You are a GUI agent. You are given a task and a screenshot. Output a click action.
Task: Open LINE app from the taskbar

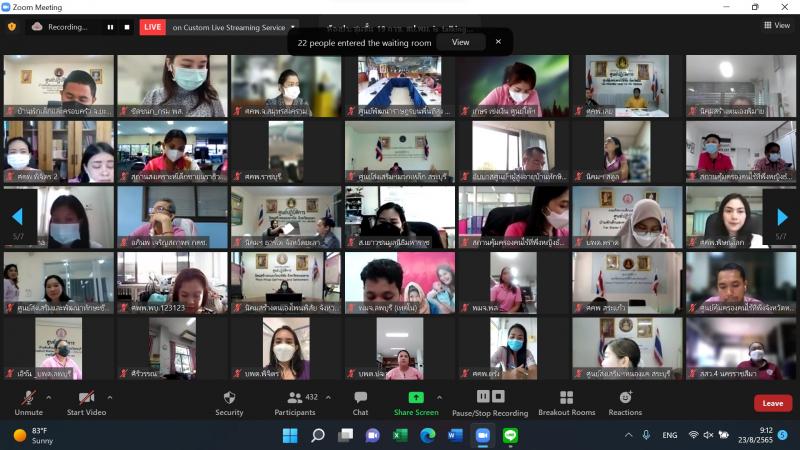tap(510, 435)
